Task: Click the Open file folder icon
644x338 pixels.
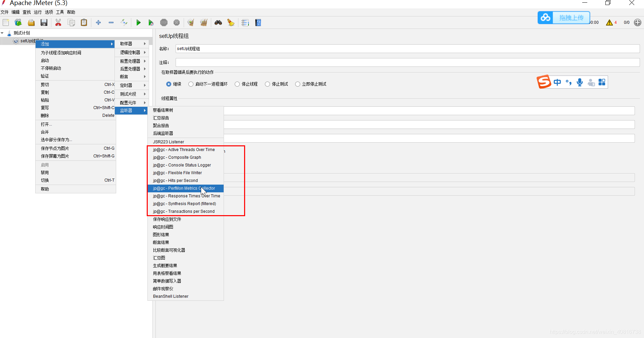Action: [31, 22]
